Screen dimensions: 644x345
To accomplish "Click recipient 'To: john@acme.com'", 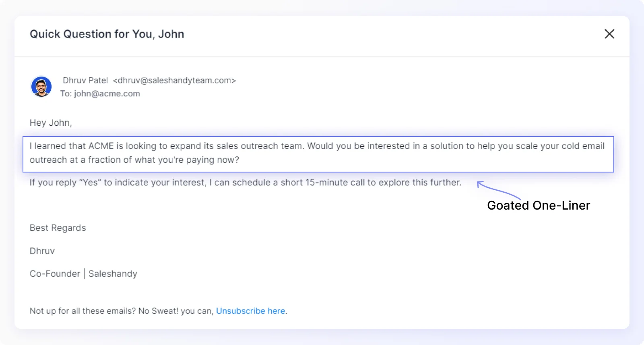I will point(100,94).
